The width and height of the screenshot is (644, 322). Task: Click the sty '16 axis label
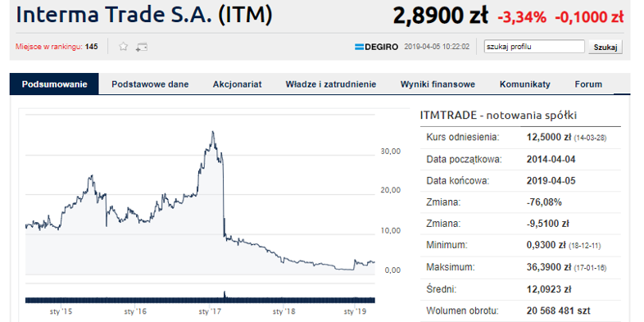click(138, 310)
